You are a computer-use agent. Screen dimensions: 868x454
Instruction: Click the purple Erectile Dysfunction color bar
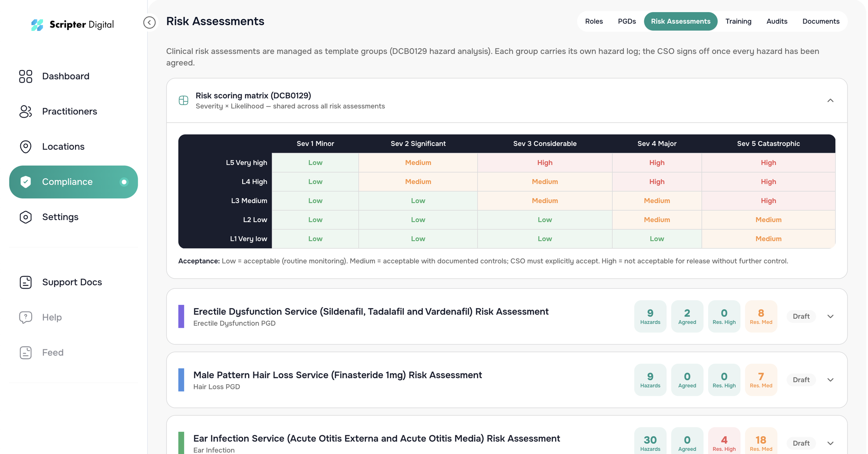point(181,316)
